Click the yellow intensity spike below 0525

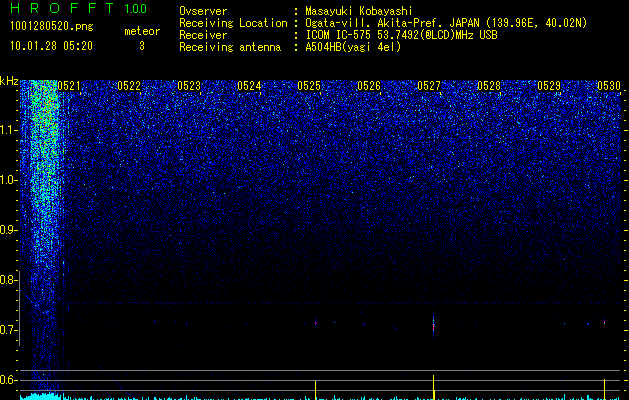[316, 390]
